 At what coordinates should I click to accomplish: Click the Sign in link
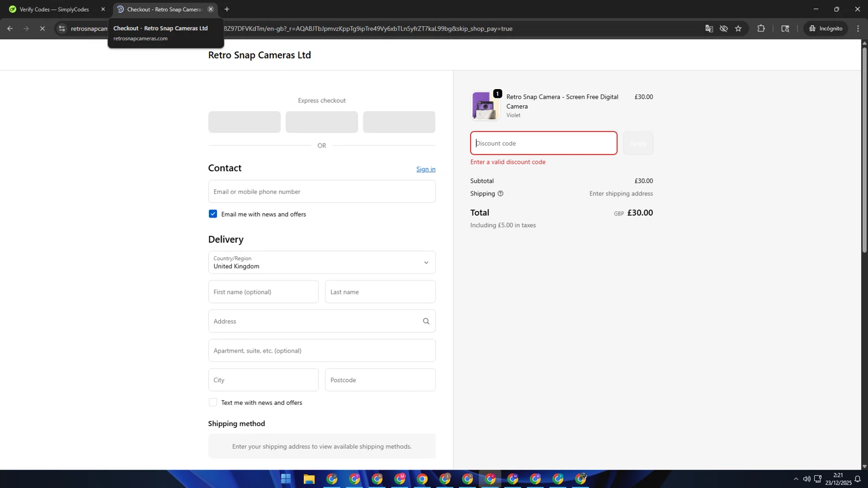tap(425, 169)
